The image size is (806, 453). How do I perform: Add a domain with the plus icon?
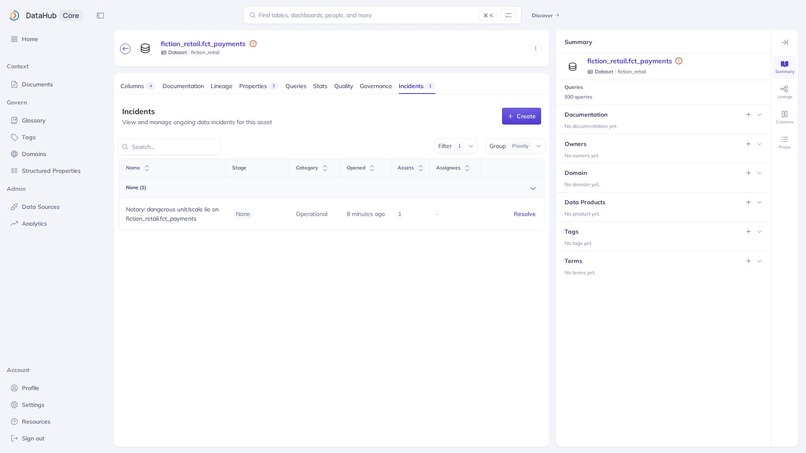pyautogui.click(x=748, y=173)
